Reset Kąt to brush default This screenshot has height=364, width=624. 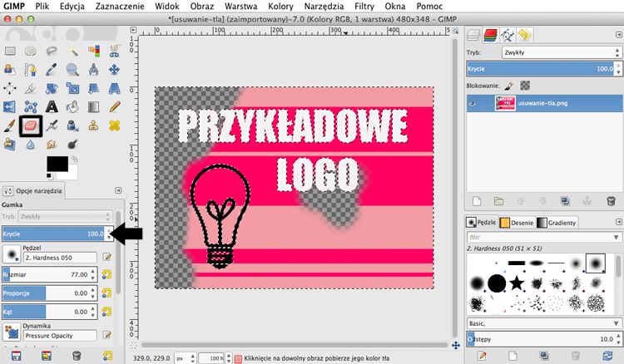(x=106, y=312)
